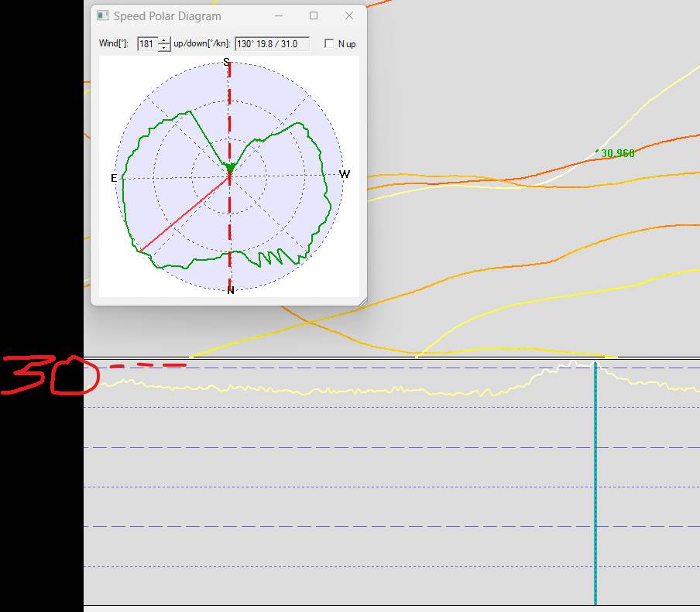Screen dimensions: 700x612
Task: Click the outer end of the solid red line
Action: [142, 249]
